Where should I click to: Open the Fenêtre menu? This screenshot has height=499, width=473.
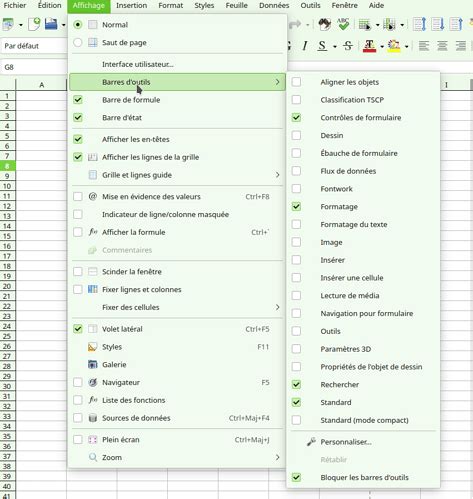[x=345, y=5]
